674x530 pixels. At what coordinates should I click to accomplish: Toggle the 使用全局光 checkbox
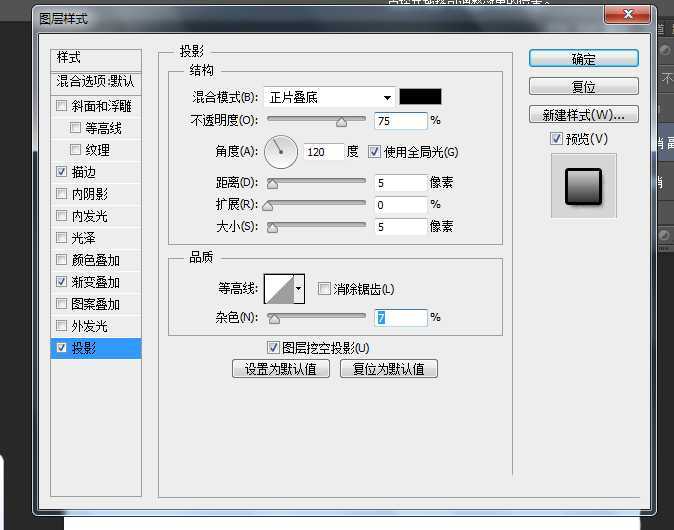pyautogui.click(x=375, y=152)
